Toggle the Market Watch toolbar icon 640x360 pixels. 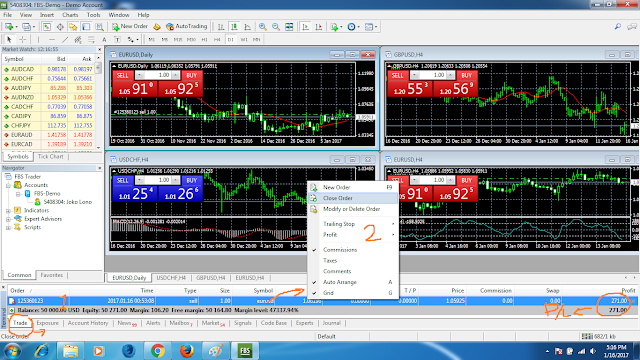[x=47, y=27]
